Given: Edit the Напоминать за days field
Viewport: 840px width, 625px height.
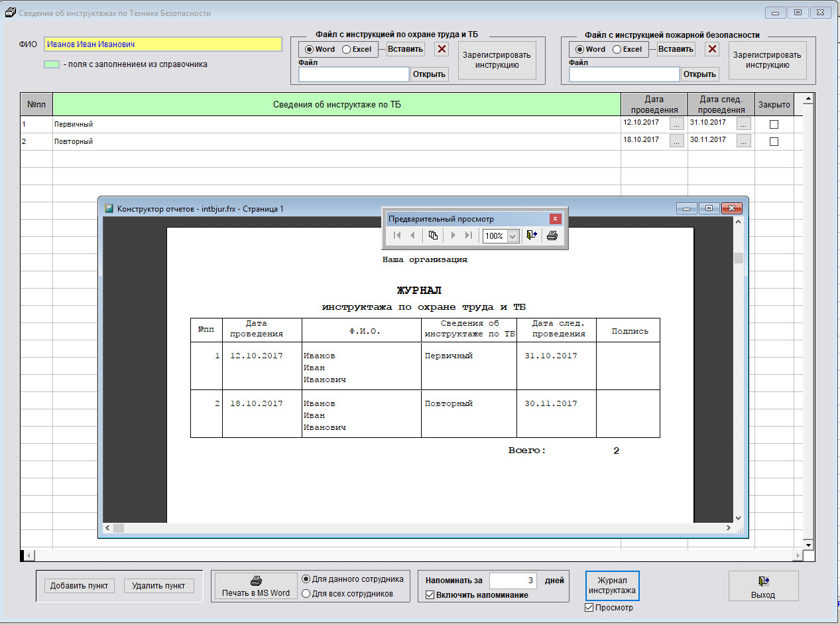Looking at the screenshot, I should pyautogui.click(x=513, y=581).
